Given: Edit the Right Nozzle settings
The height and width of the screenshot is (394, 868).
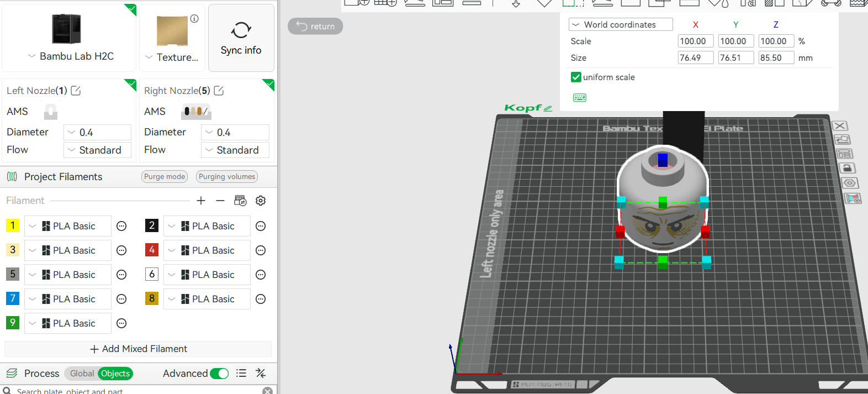Looking at the screenshot, I should 219,91.
